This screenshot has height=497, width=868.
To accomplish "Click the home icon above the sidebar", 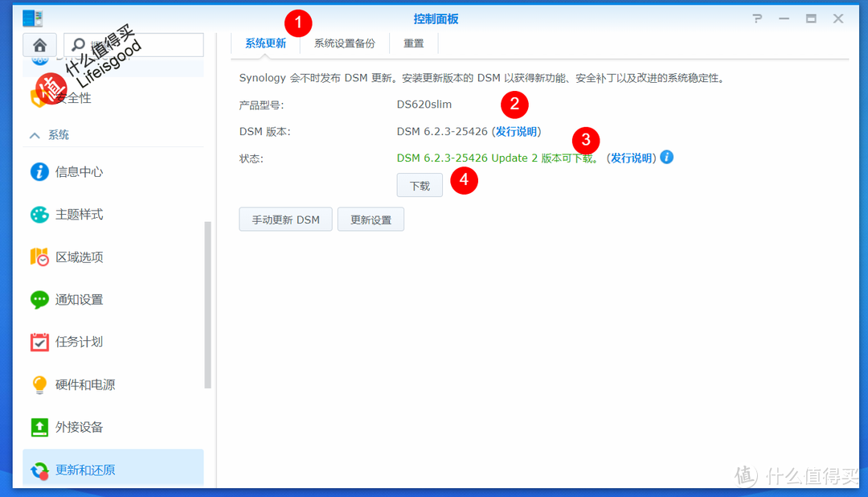I will coord(39,45).
